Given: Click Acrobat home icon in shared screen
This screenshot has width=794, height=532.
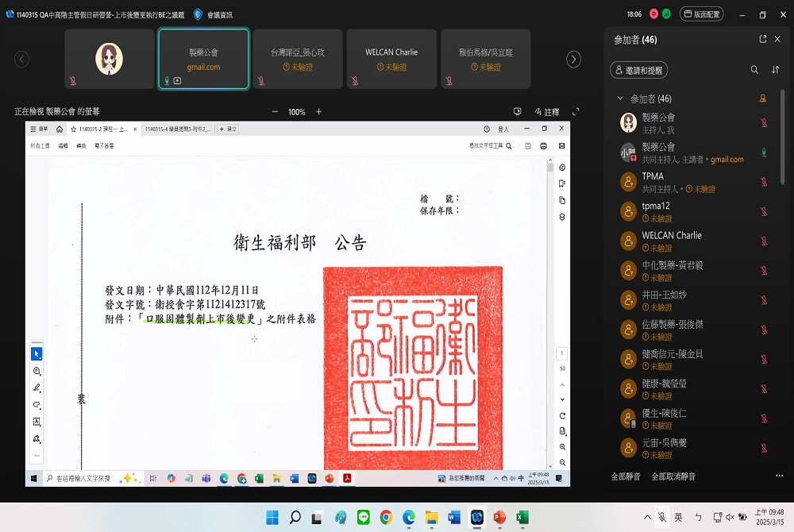Looking at the screenshot, I should (x=60, y=129).
